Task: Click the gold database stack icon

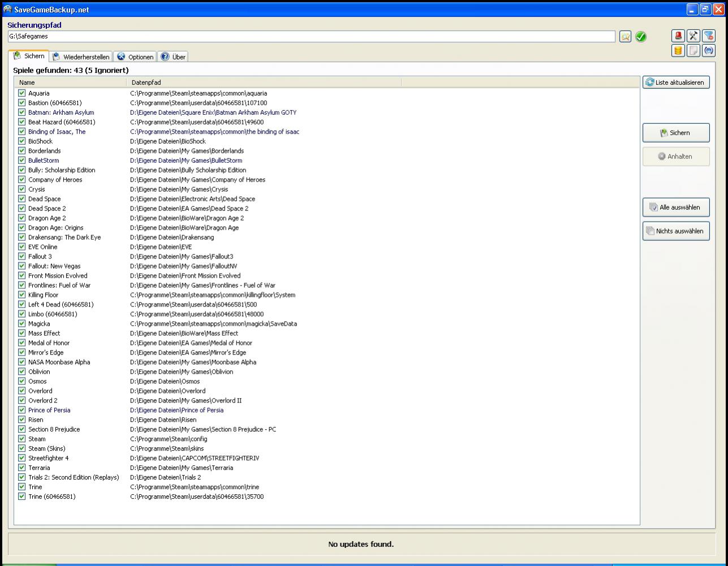Action: click(678, 50)
